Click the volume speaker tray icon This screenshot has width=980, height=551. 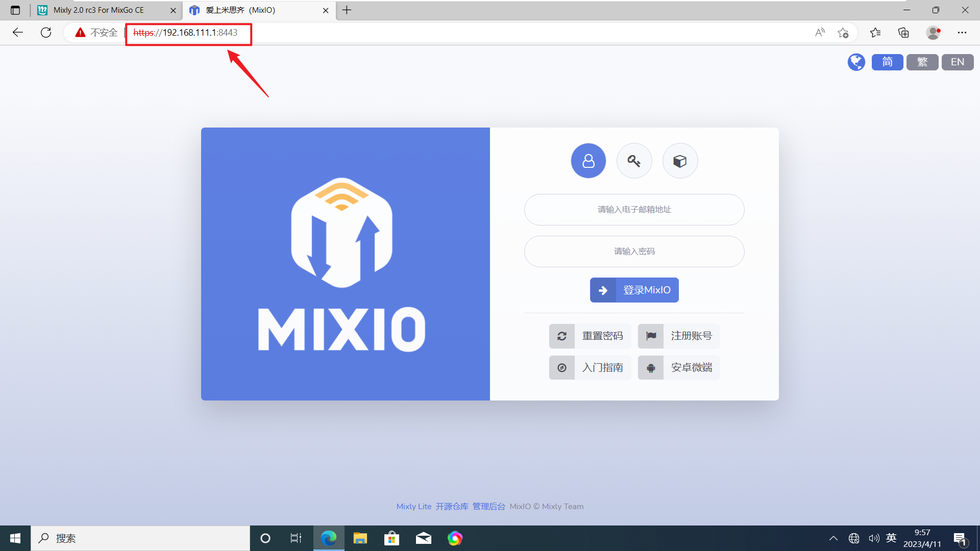pyautogui.click(x=874, y=538)
